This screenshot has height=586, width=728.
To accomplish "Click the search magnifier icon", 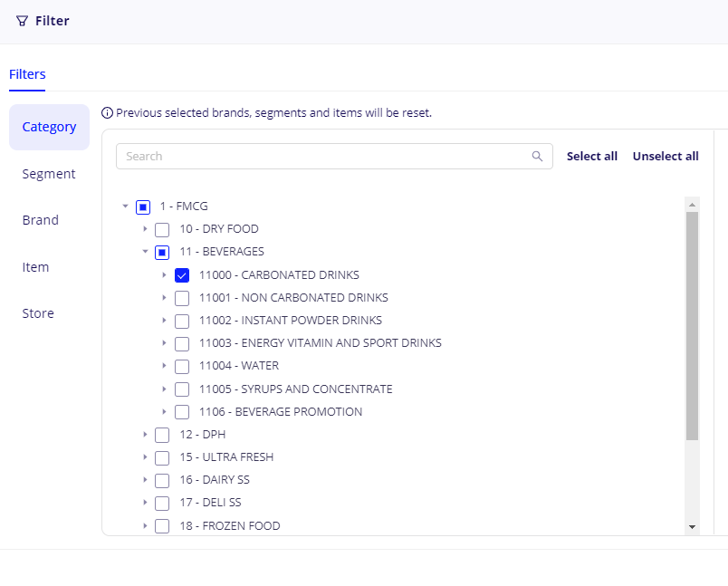I will 537,156.
